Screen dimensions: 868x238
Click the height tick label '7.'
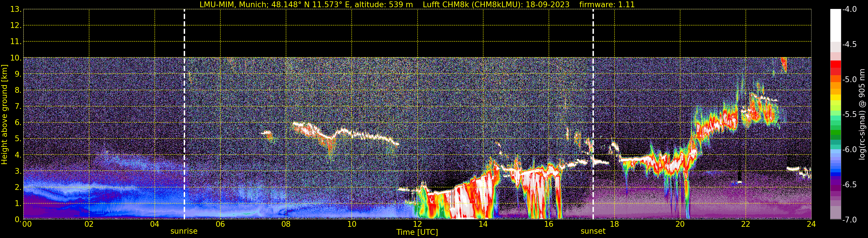coord(18,107)
